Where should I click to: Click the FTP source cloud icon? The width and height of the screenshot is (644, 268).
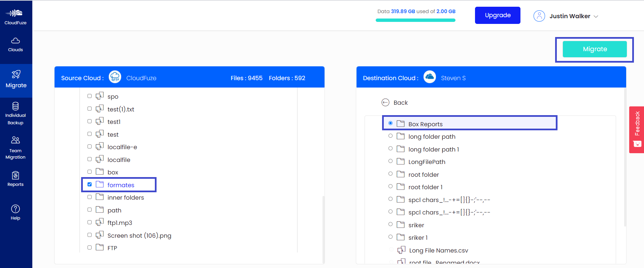click(x=115, y=77)
